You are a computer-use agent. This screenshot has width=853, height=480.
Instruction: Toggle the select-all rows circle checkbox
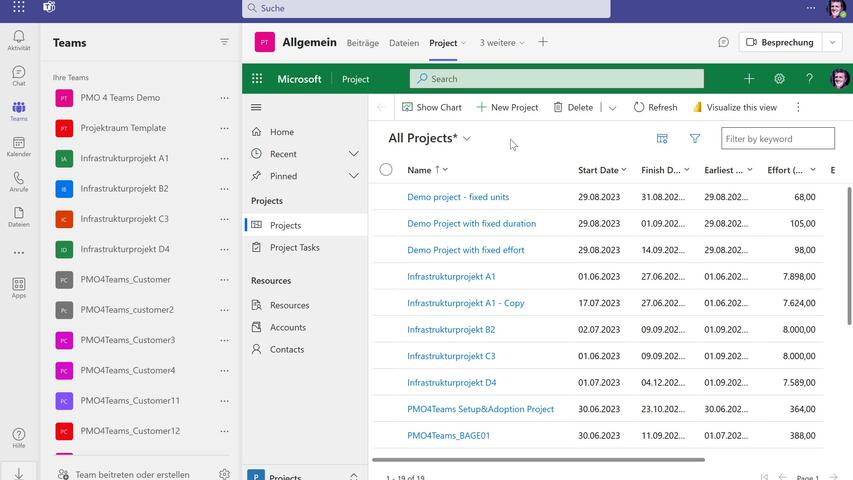(x=386, y=170)
